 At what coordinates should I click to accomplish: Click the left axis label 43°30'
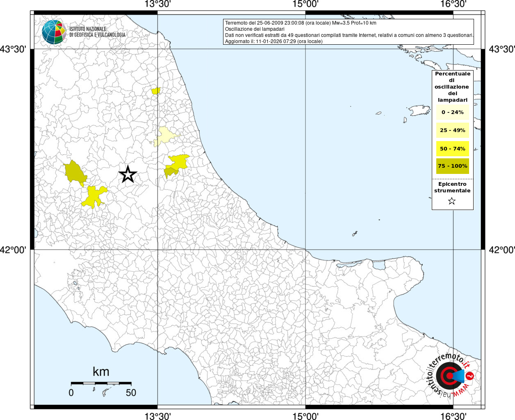(13, 49)
